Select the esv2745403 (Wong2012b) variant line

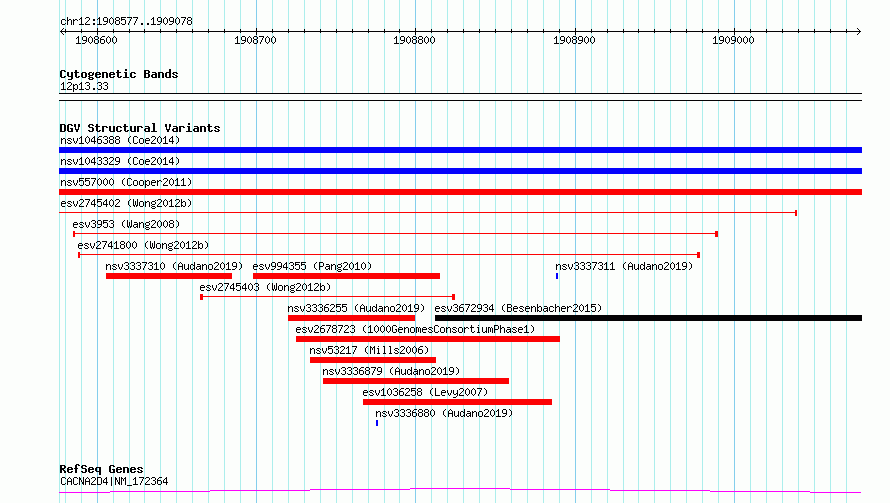[x=328, y=297]
